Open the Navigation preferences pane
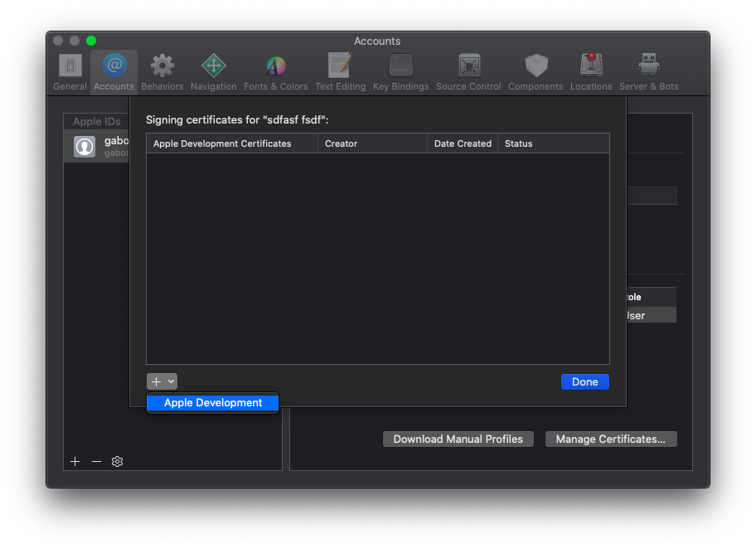This screenshot has height=549, width=756. pos(214,72)
